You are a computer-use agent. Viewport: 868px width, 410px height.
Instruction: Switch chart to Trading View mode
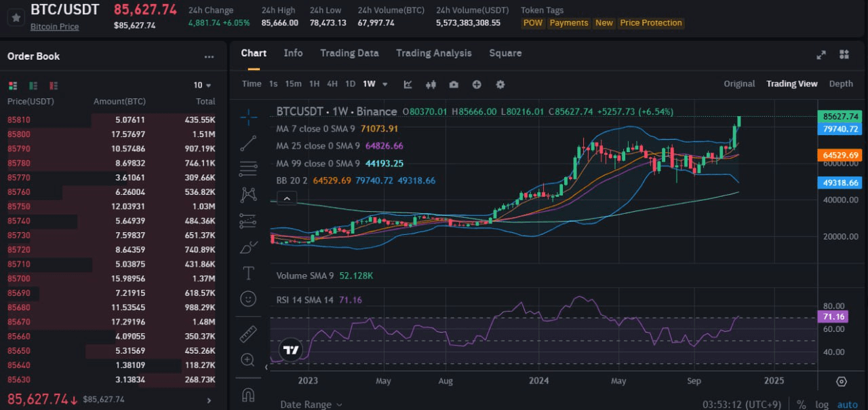pos(791,83)
